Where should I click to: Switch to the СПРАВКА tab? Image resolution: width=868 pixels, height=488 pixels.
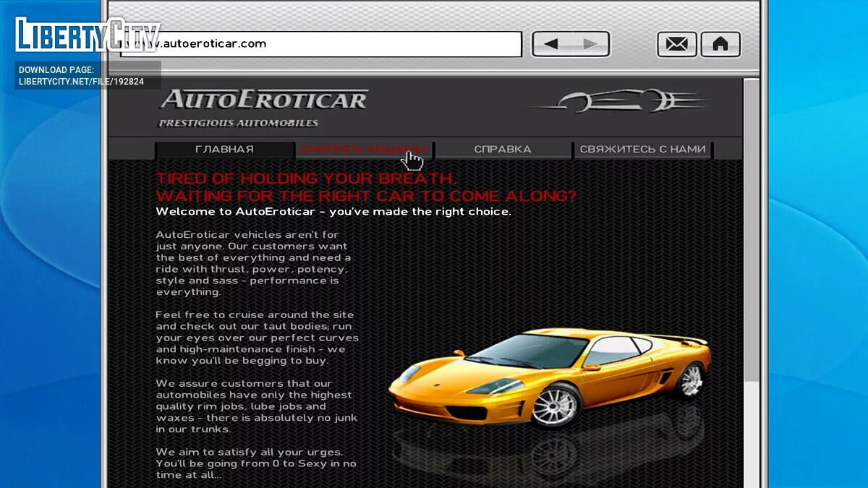[503, 149]
